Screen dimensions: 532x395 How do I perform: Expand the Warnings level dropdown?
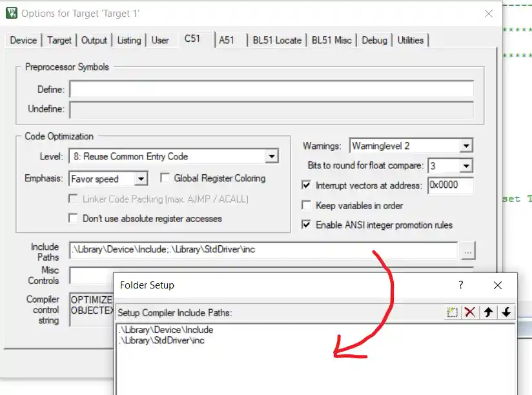466,146
